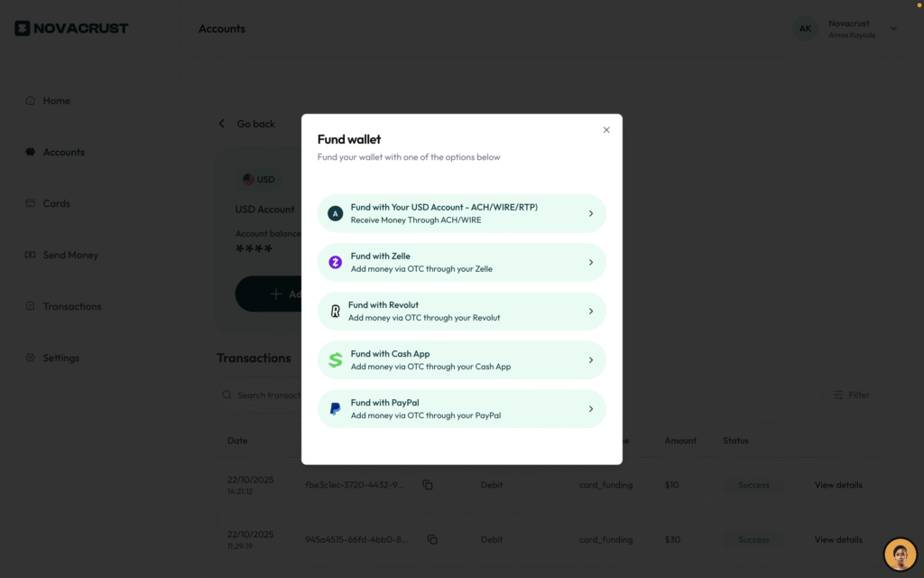This screenshot has height=578, width=924.
Task: Click the USD flag badge
Action: pyautogui.click(x=259, y=179)
